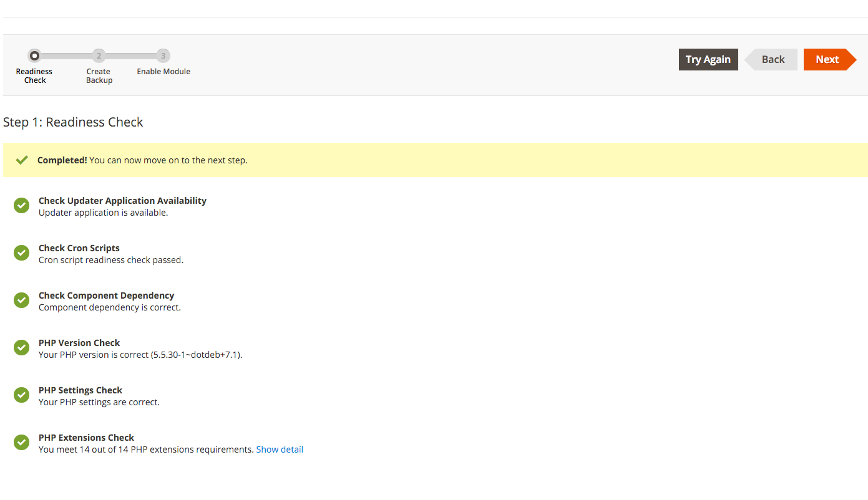Click the progress bar between steps 2 and 3
868x500 pixels.
click(x=131, y=56)
